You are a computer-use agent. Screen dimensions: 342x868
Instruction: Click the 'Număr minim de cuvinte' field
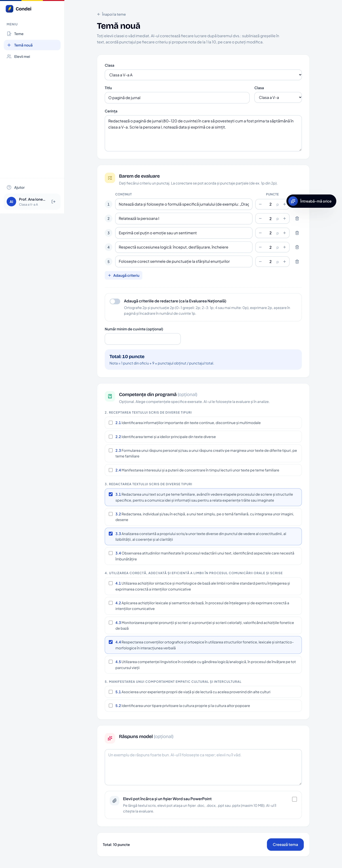143,339
